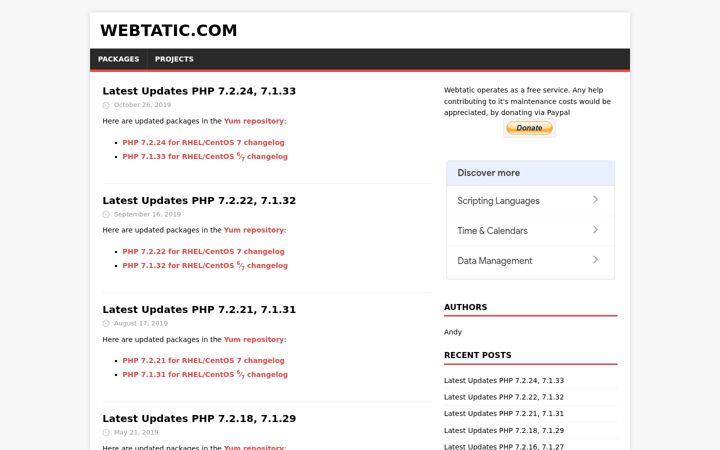
Task: Open the post titled Latest Updates PHP 7.2.22, 7.1.32
Action: (199, 200)
